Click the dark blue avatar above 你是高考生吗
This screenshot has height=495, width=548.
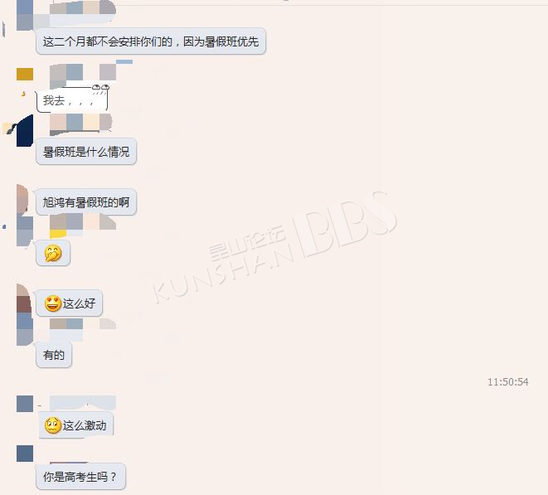[x=25, y=454]
